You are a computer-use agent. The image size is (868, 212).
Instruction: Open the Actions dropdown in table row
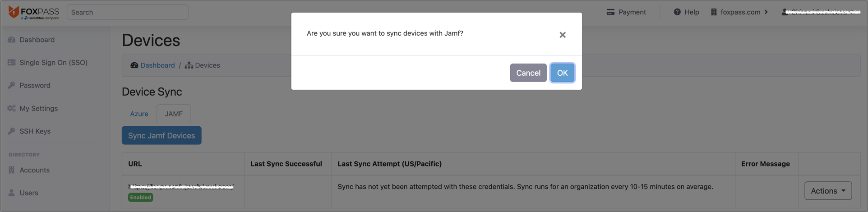pyautogui.click(x=828, y=191)
